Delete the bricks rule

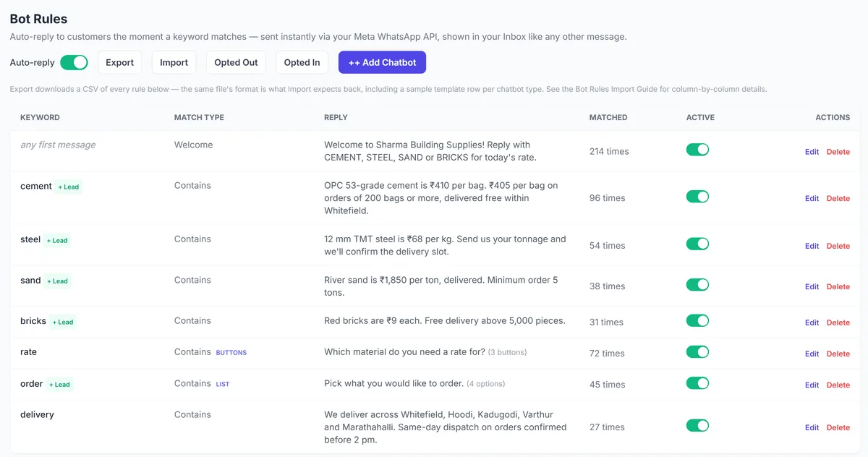838,323
